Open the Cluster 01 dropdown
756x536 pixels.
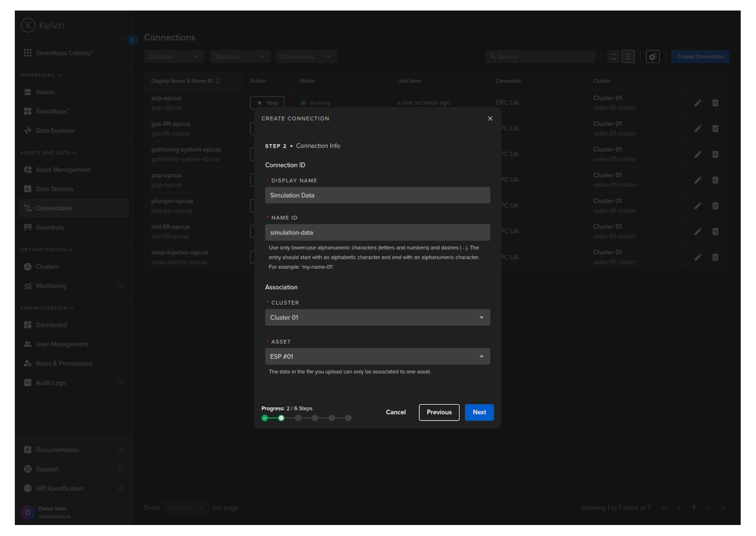tap(377, 318)
